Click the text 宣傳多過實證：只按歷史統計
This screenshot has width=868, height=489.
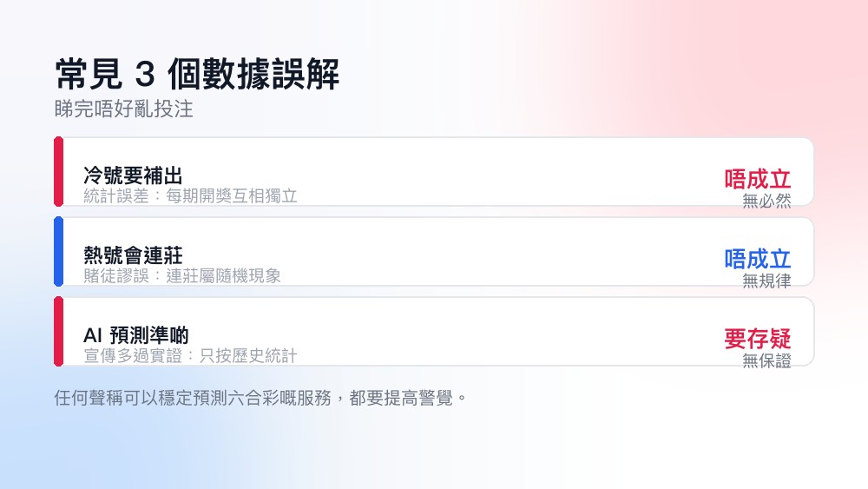(x=190, y=355)
